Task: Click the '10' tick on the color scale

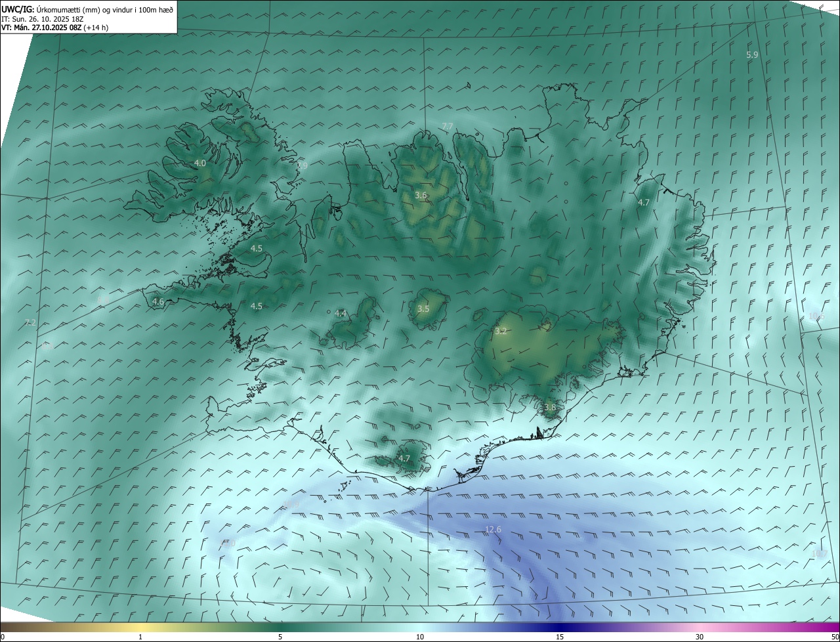Action: tap(420, 637)
